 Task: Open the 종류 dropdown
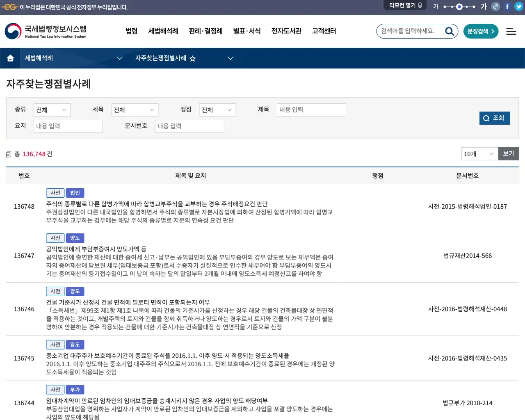(52, 110)
